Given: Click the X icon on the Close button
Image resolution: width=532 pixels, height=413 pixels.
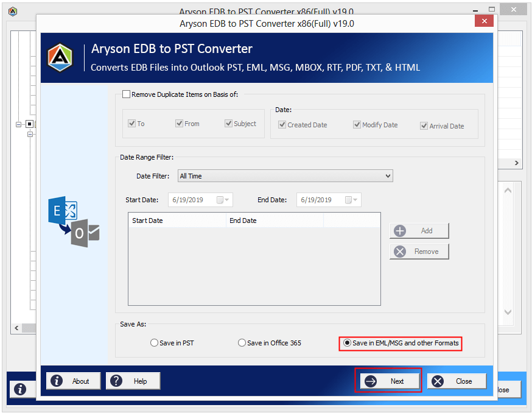Looking at the screenshot, I should [x=438, y=381].
